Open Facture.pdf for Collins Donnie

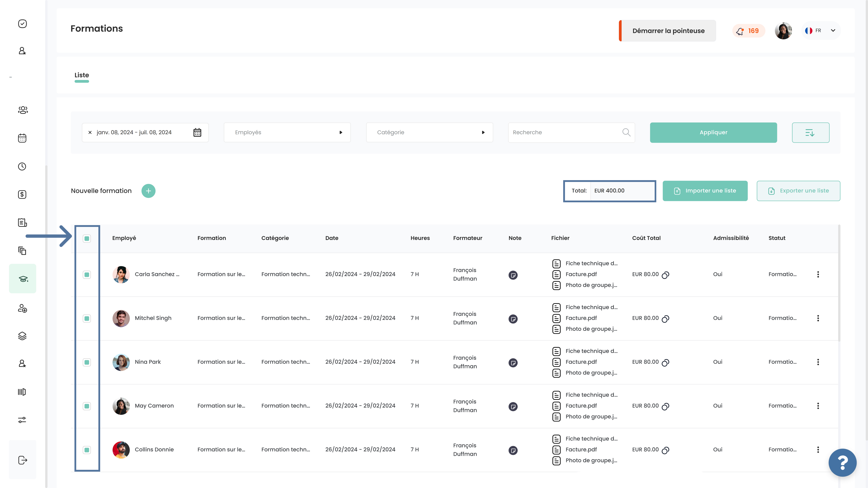581,450
